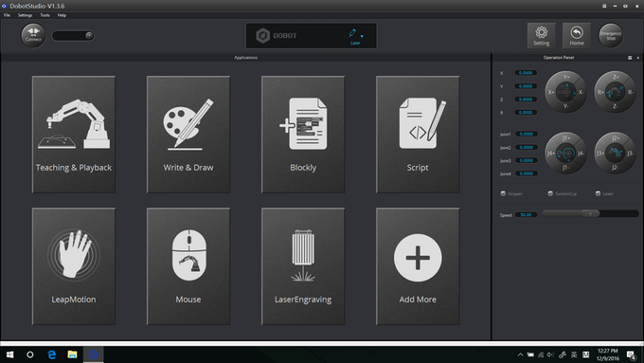Click the Speed slider handle
Screen dimensions: 644x363
[591, 213]
